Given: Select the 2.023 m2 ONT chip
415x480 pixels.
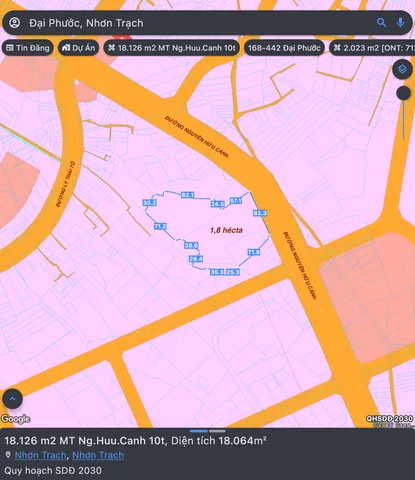Looking at the screenshot, I should (372, 48).
